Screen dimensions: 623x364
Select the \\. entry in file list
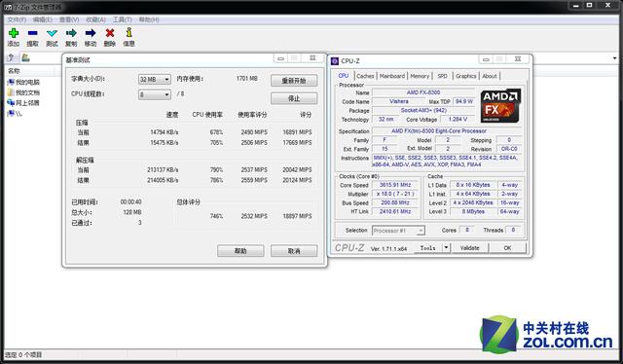[15, 114]
